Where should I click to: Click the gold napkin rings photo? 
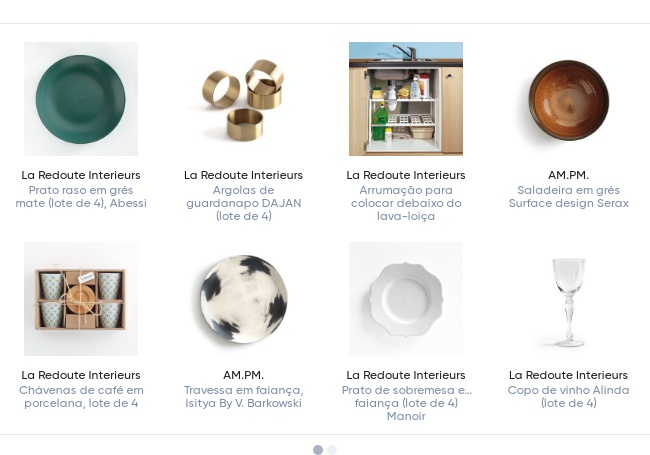tap(243, 99)
